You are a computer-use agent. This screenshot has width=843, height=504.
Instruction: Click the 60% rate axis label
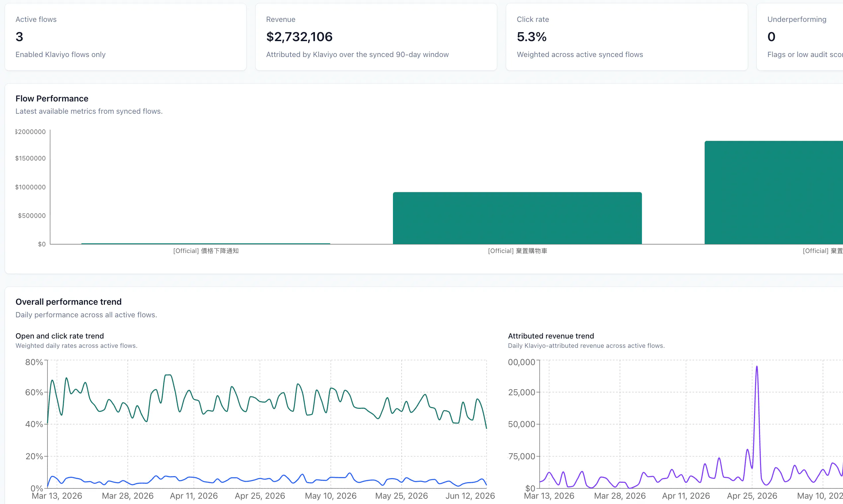(34, 392)
